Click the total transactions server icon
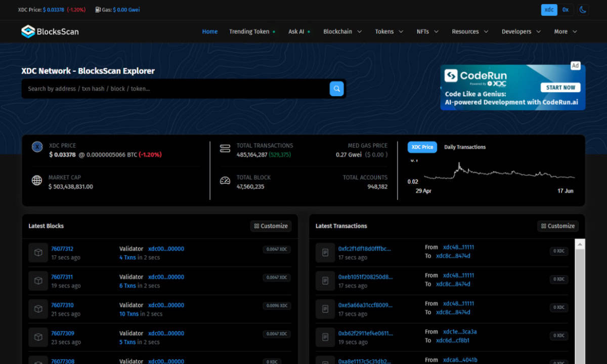 [x=225, y=149]
